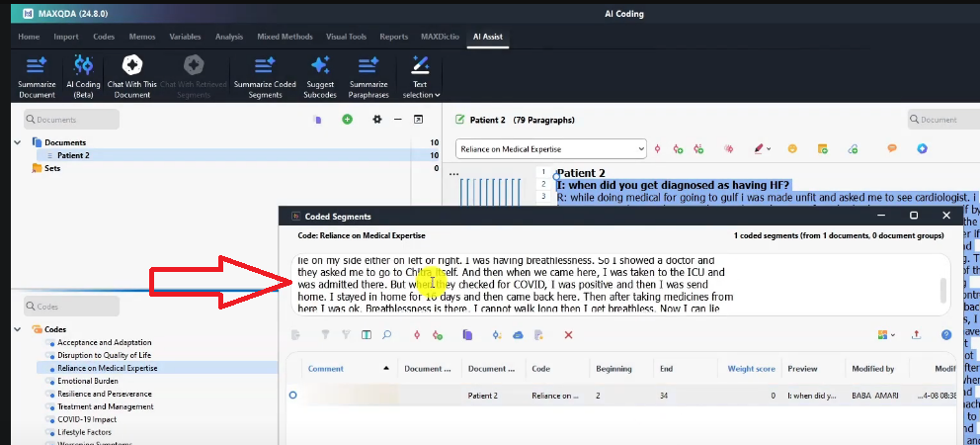Sort by the Weight score column header
This screenshot has width=980, height=445.
pyautogui.click(x=751, y=369)
